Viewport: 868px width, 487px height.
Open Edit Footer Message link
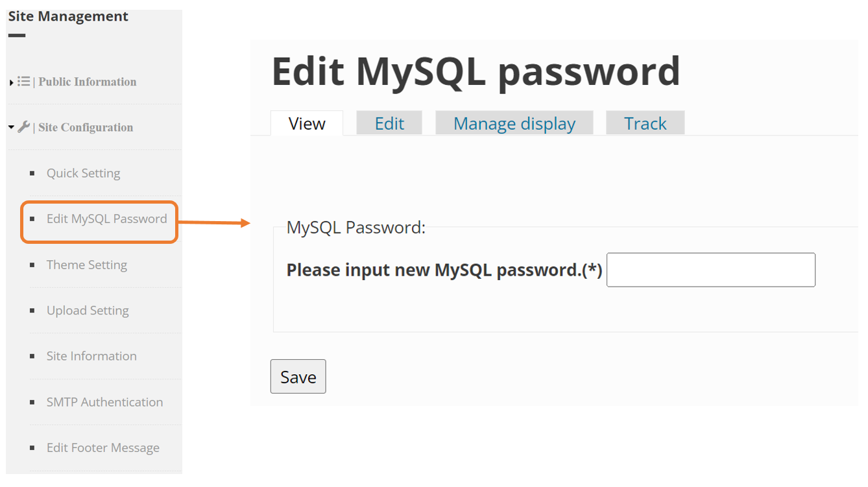click(102, 447)
